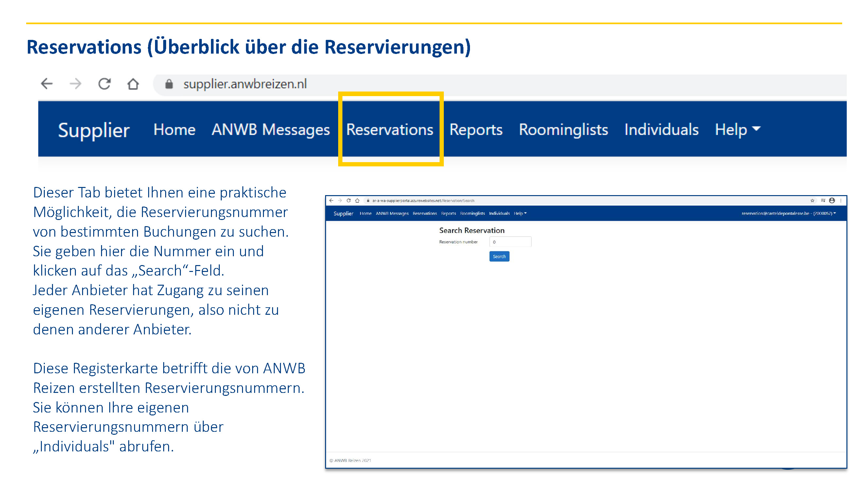Click the profile avatar icon in the small browser
868x488 pixels.
832,201
